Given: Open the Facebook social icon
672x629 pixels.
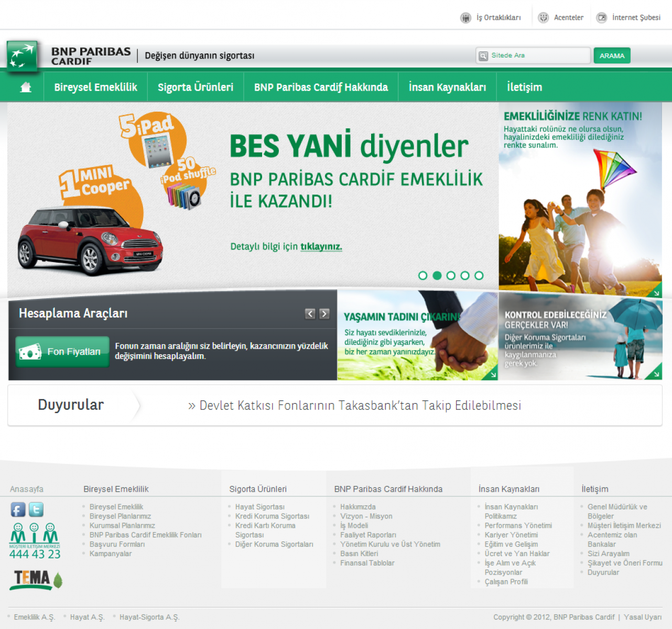Looking at the screenshot, I should point(18,509).
